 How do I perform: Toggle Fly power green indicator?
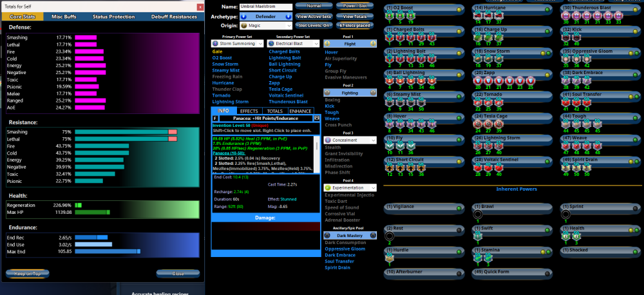[459, 139]
